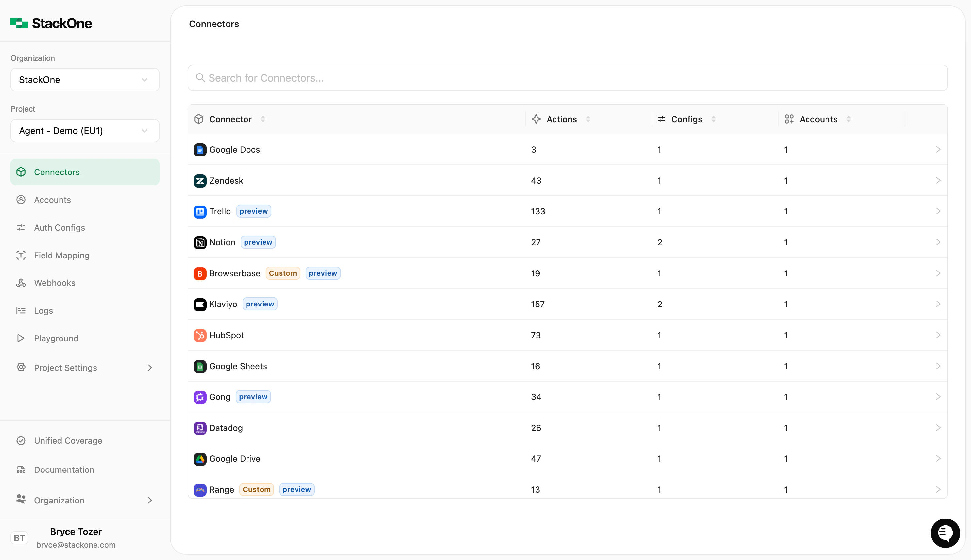The height and width of the screenshot is (560, 971).
Task: Click the HubSpot flame icon
Action: [200, 335]
